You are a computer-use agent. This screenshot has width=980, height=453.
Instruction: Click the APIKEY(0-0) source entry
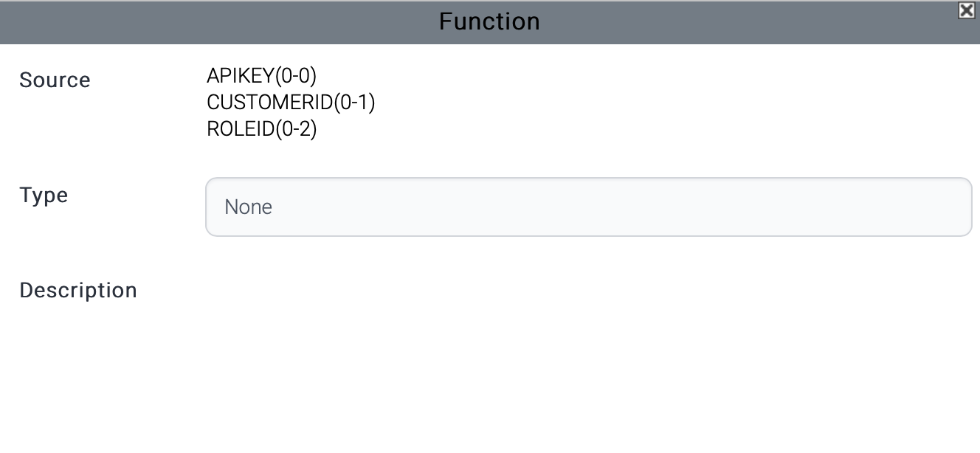tap(261, 75)
